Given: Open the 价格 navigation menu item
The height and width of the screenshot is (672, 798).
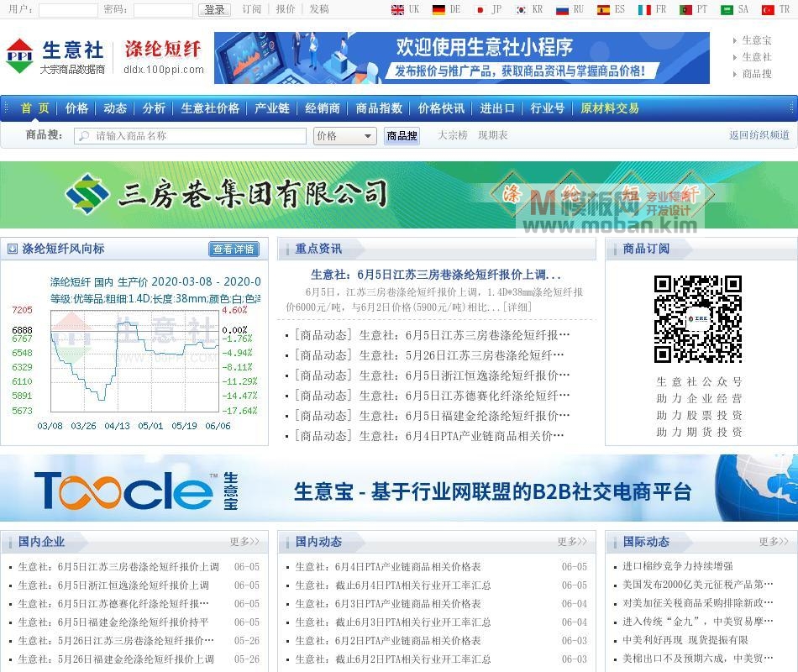Looking at the screenshot, I should pos(76,108).
